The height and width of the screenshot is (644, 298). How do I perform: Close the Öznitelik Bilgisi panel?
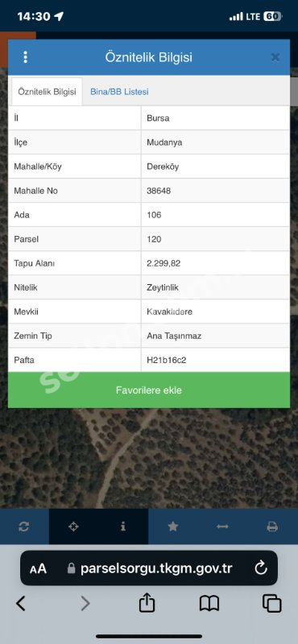point(275,57)
